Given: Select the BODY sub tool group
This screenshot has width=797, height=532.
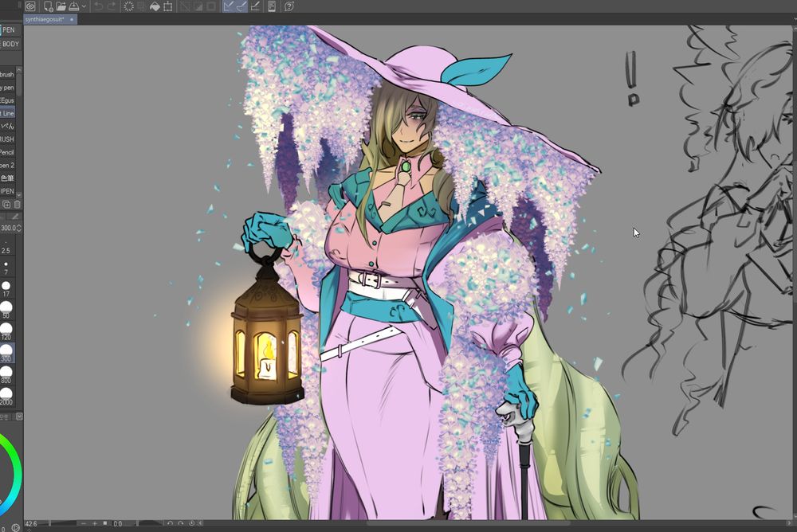Looking at the screenshot, I should pos(10,45).
